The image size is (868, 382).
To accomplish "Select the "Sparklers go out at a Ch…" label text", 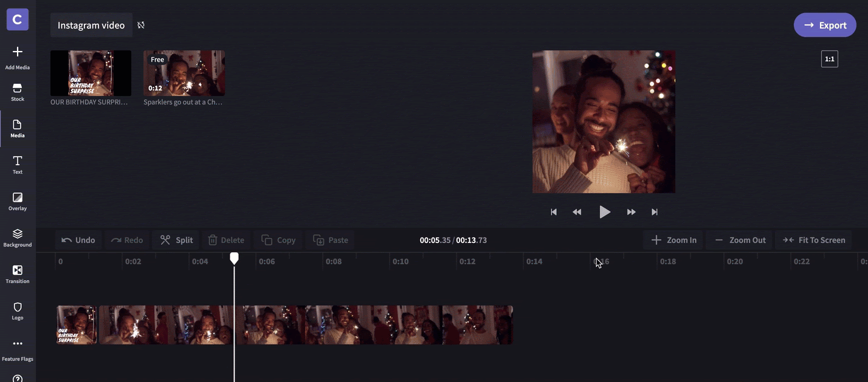I will coord(183,102).
